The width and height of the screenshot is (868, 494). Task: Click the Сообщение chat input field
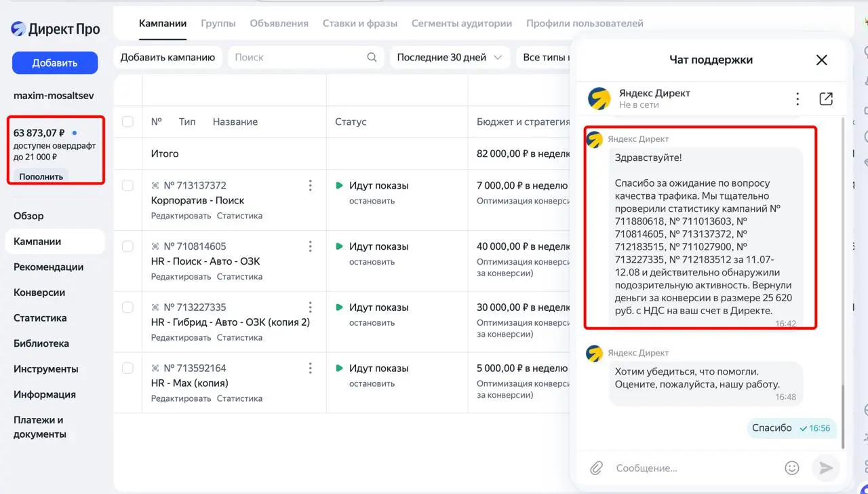coord(695,468)
